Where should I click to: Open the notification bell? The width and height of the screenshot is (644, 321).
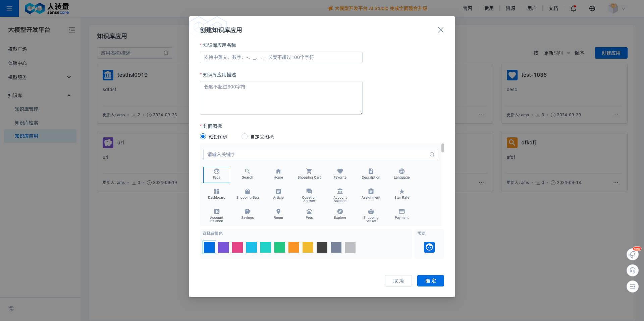coord(573,8)
